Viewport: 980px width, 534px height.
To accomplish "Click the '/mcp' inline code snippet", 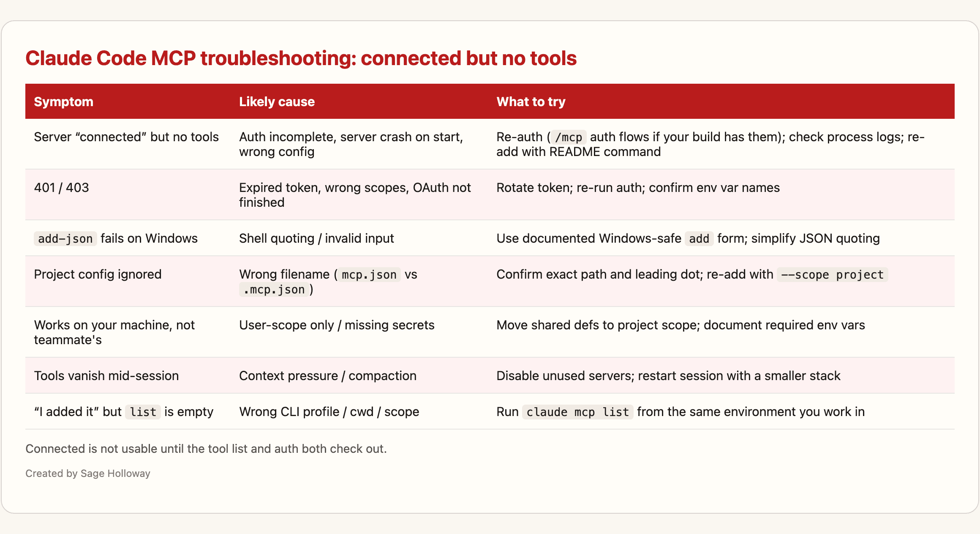I will (569, 137).
